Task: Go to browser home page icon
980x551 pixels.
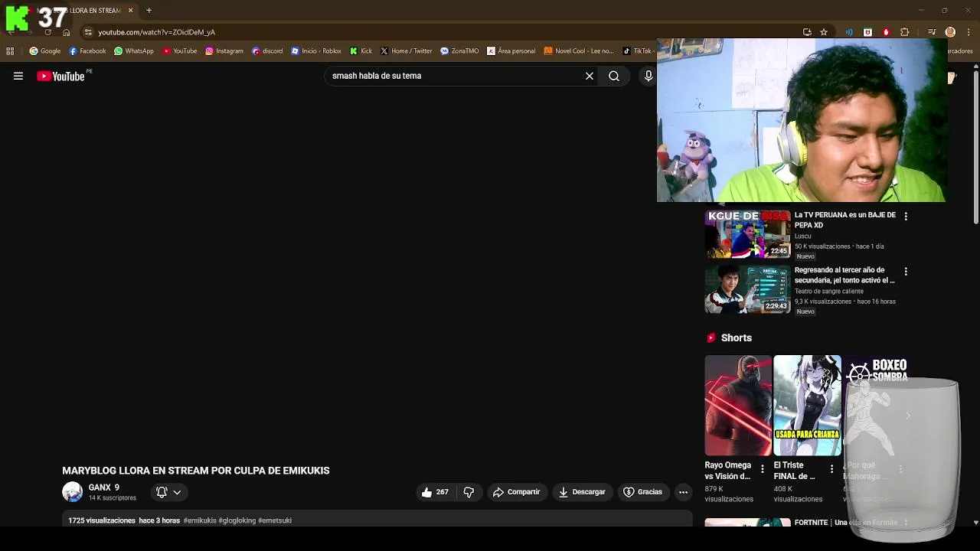Action: click(x=66, y=32)
